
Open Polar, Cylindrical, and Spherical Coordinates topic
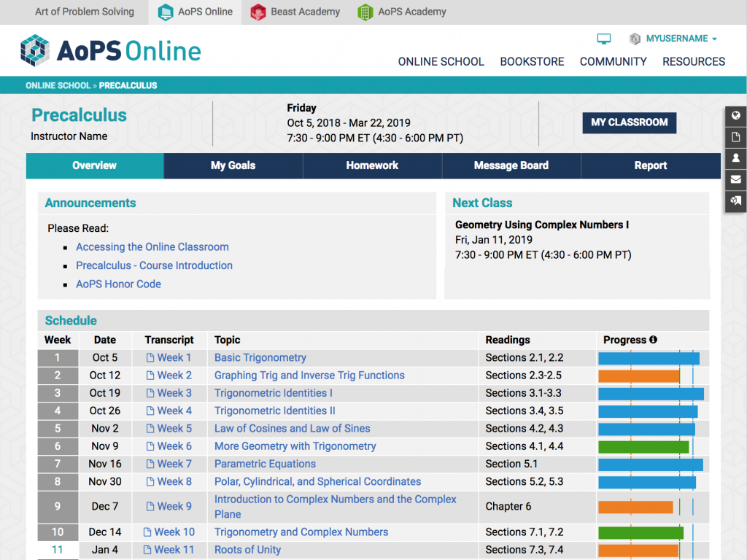(318, 481)
